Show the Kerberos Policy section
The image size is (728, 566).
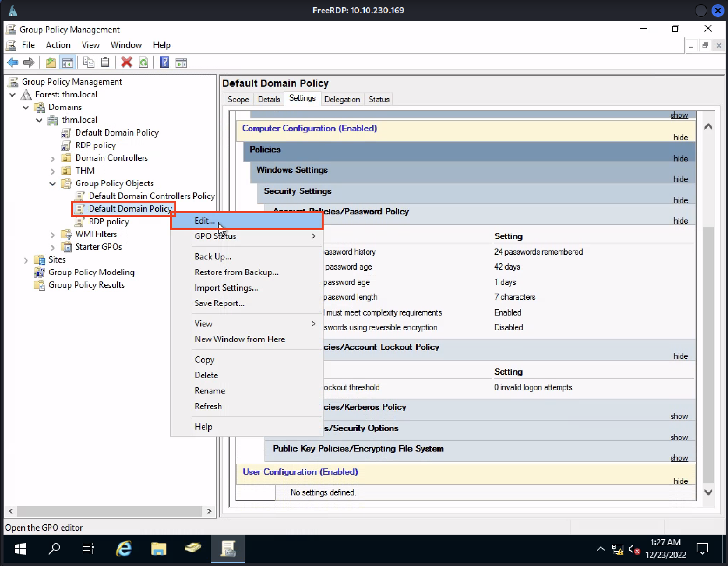[679, 416]
